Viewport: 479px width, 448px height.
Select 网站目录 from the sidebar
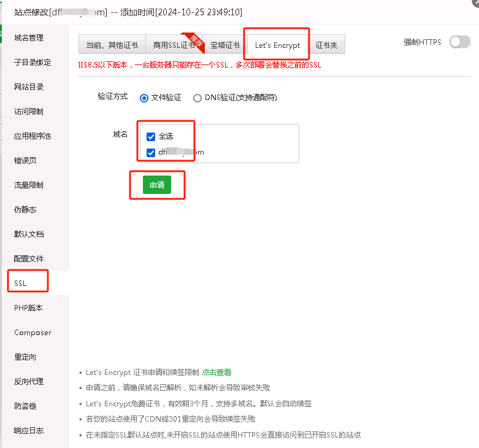pos(29,87)
